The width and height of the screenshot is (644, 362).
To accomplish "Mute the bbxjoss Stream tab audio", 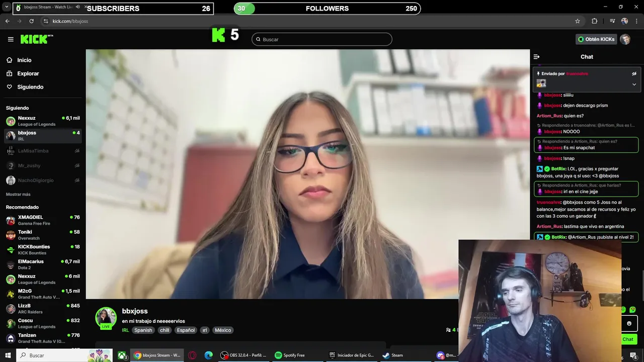I will click(77, 7).
